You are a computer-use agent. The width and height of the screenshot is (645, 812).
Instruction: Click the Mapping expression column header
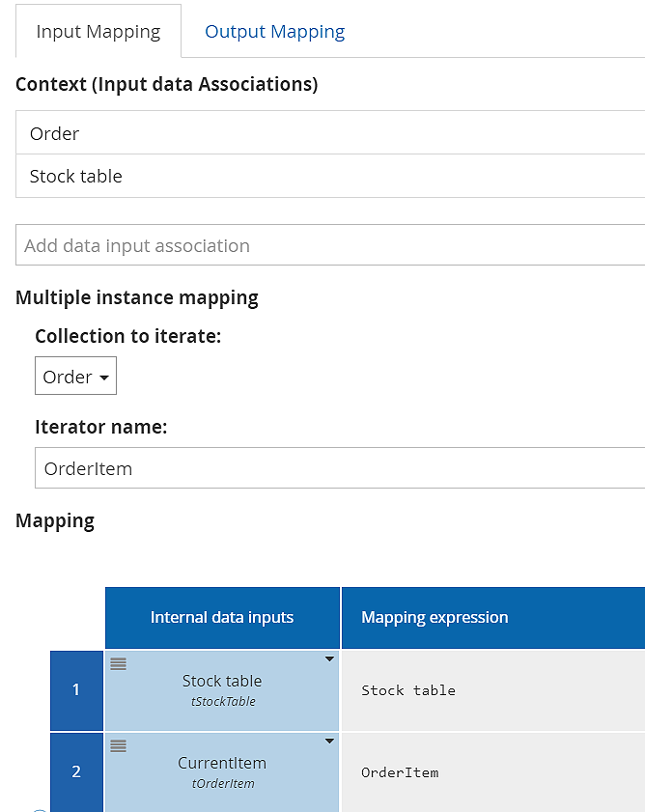coord(435,617)
